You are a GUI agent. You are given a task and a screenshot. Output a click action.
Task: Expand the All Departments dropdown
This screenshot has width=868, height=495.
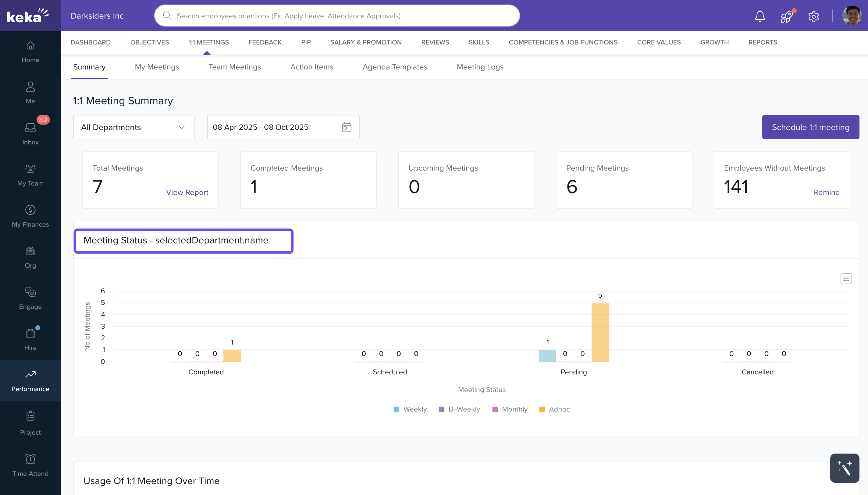click(134, 127)
